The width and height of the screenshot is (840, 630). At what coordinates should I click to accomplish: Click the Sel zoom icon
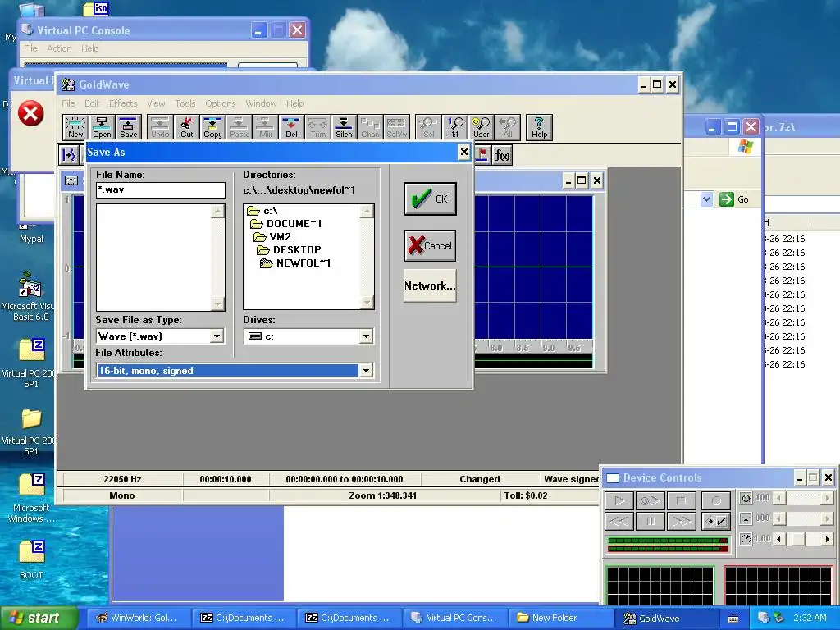[x=428, y=127]
